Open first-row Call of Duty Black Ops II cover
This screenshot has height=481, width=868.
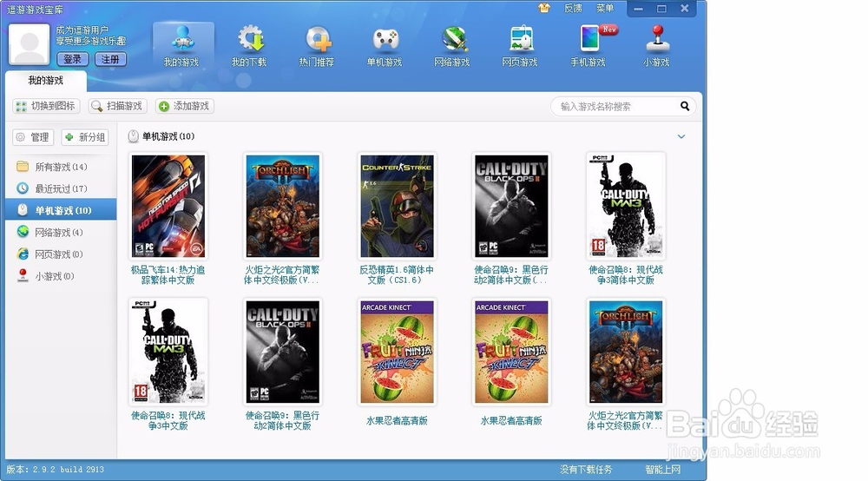click(511, 206)
